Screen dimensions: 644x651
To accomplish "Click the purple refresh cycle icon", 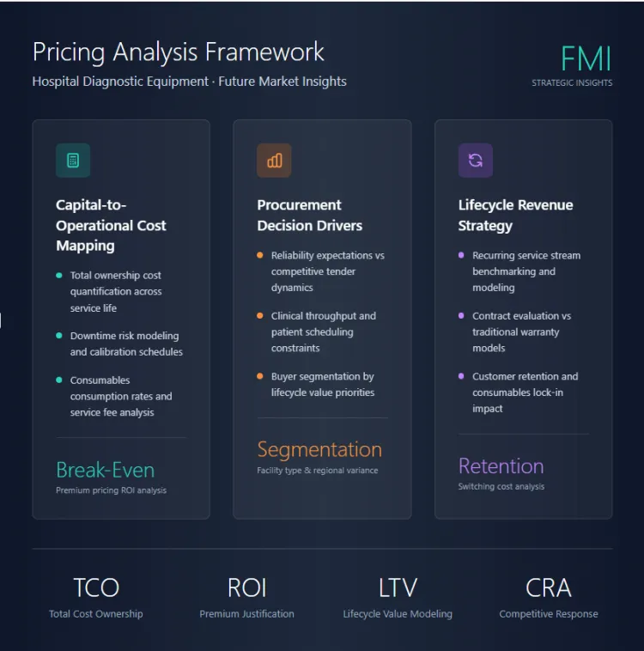I will click(475, 161).
